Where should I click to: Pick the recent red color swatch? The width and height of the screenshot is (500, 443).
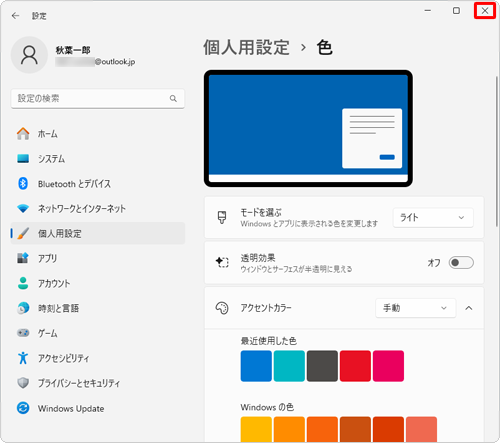tap(355, 366)
